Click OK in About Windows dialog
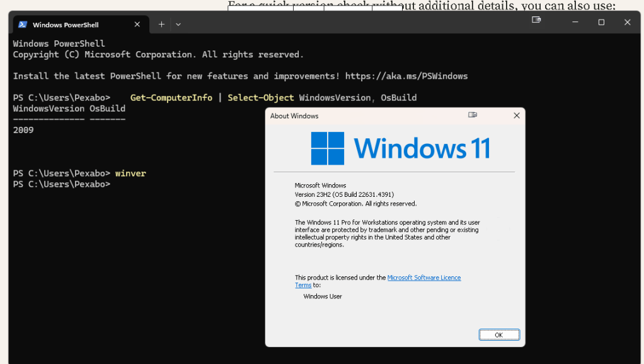The image size is (644, 364). coord(499,335)
